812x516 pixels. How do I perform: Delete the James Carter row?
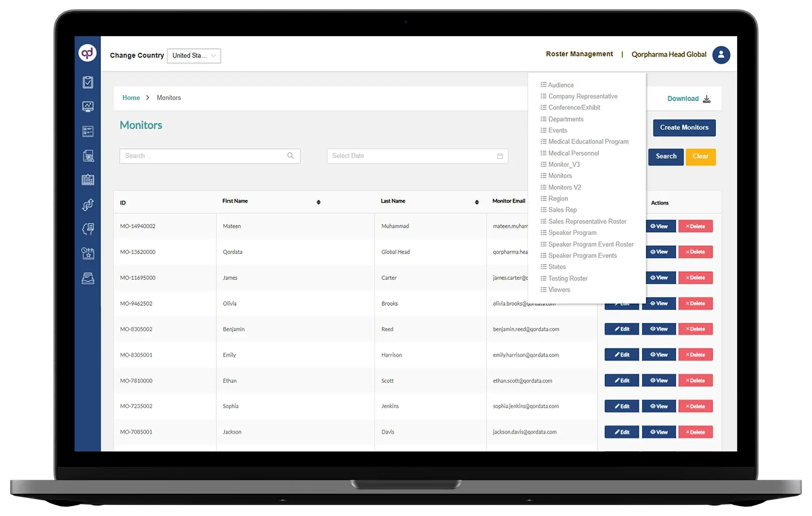tap(695, 278)
